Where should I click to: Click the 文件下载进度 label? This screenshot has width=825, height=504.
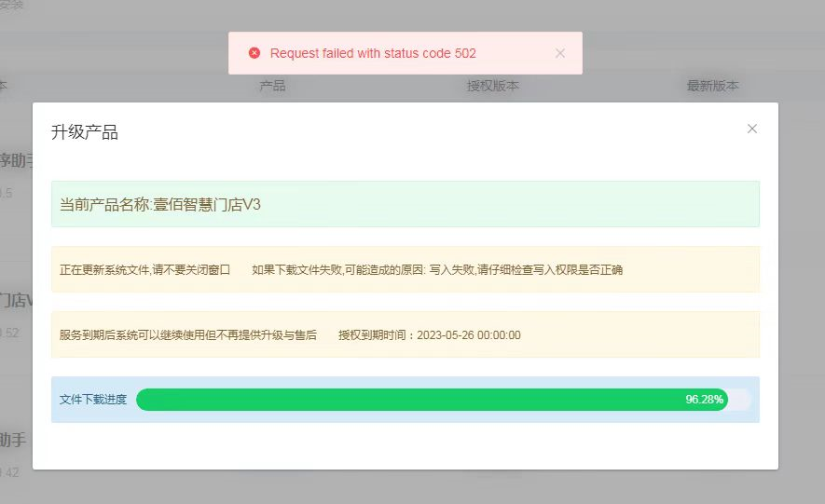[x=93, y=400]
